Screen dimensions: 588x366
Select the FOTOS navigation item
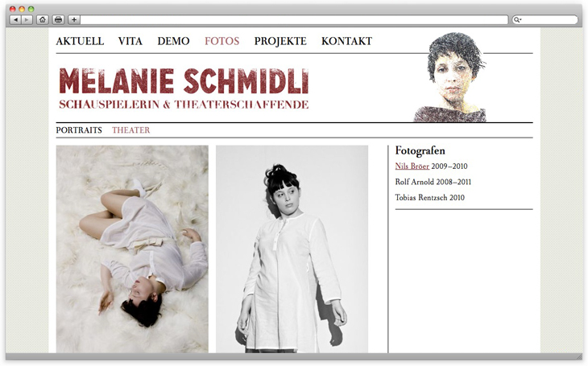tap(222, 41)
